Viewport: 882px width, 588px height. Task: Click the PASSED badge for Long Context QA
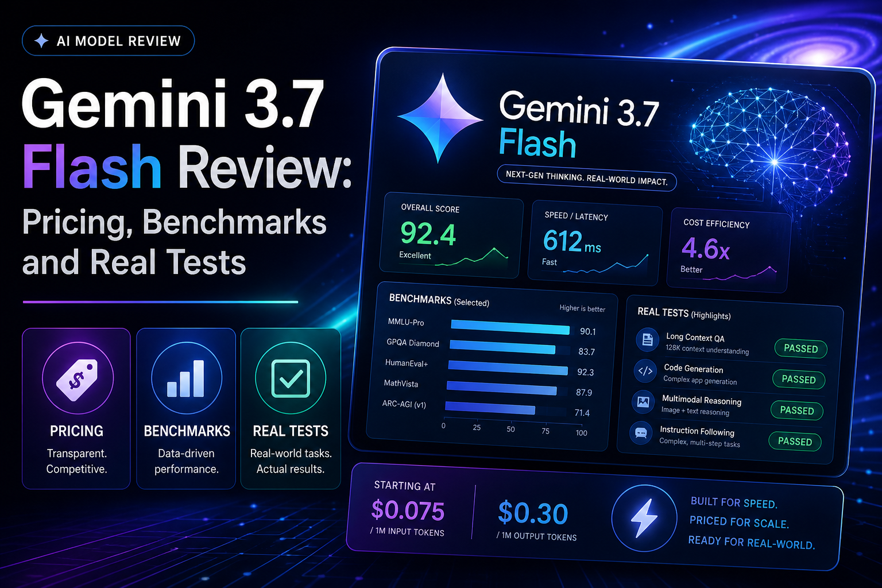tap(801, 349)
